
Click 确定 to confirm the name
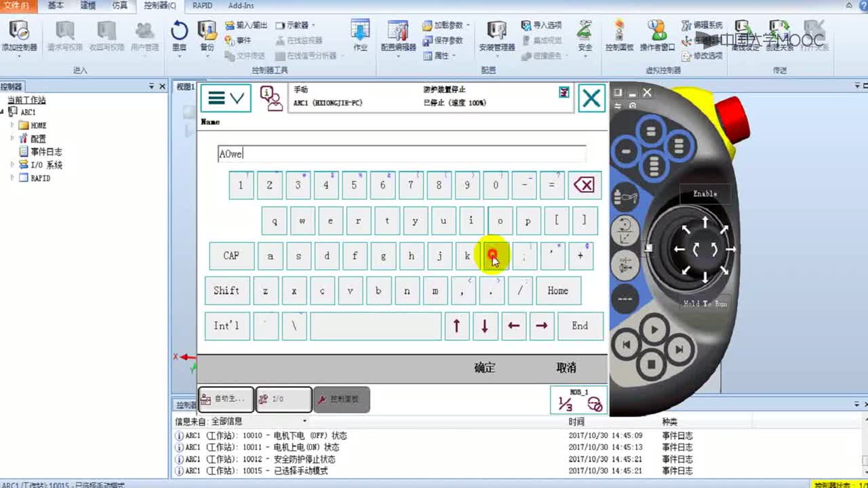coord(485,368)
